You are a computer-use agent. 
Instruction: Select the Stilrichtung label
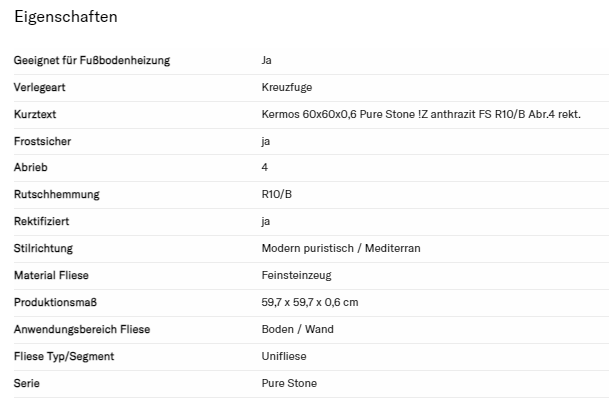(43, 248)
